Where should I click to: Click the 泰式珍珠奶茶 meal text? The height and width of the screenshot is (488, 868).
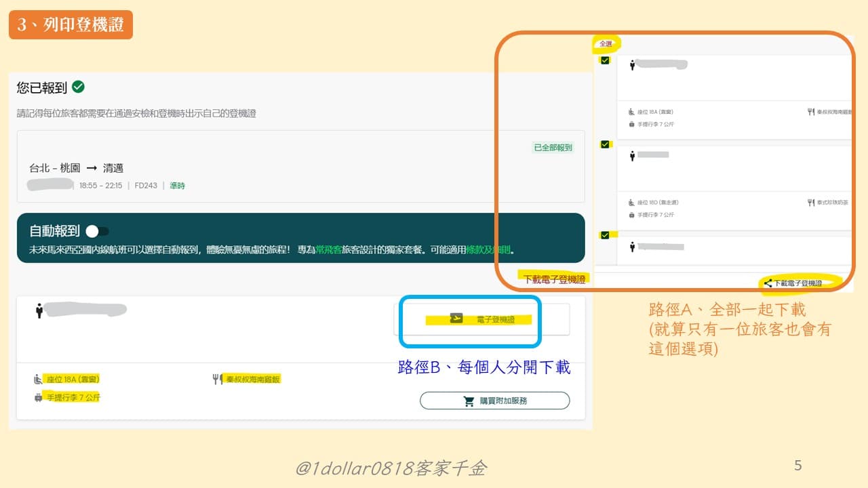832,203
